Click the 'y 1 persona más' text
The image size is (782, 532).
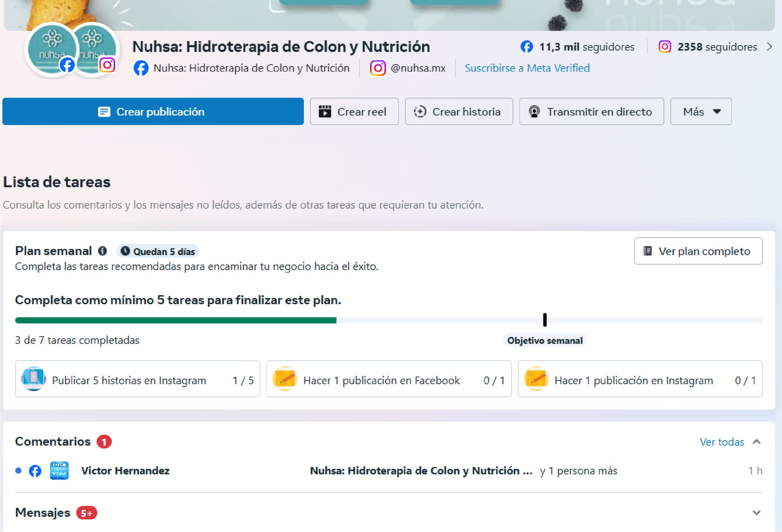coord(579,471)
